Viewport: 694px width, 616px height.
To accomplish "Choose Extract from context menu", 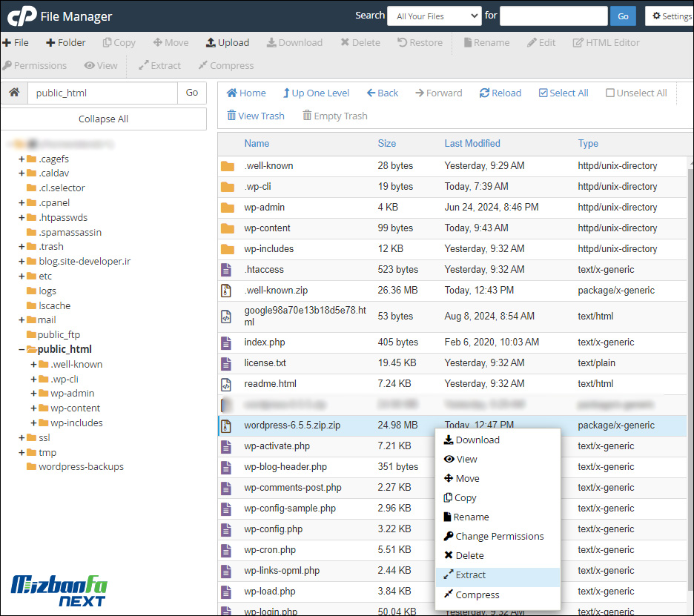I will click(x=498, y=575).
